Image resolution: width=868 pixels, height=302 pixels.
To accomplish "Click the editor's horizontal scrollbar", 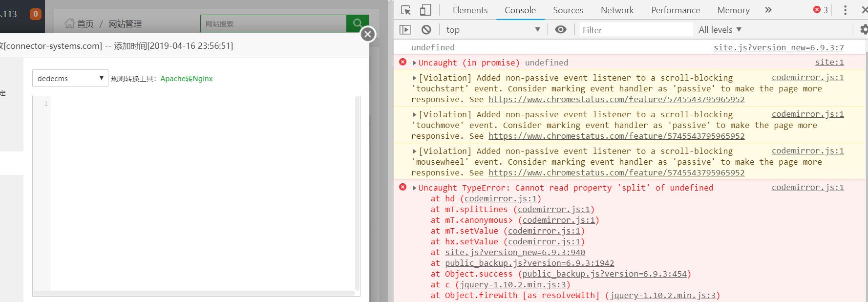I will click(x=193, y=293).
